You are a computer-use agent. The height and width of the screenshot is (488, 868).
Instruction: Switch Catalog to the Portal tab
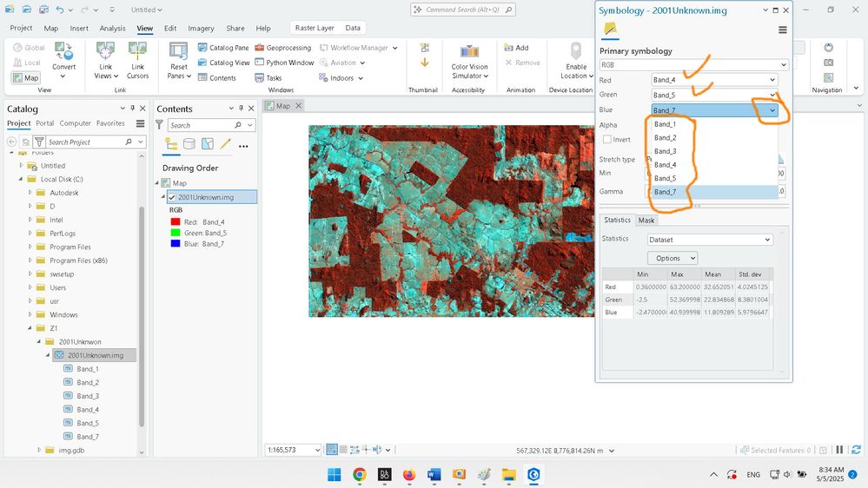pos(45,123)
